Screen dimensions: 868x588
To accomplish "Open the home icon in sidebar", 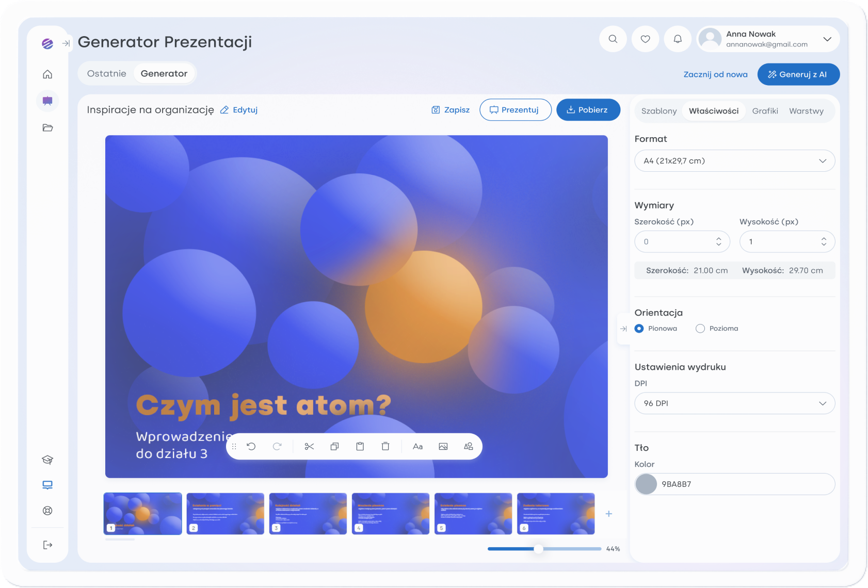I will 47,74.
